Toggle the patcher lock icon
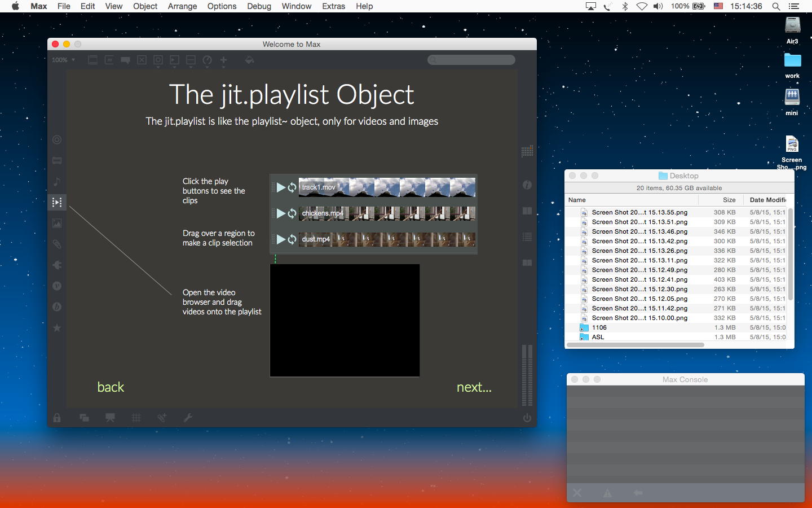812x508 pixels. tap(57, 418)
